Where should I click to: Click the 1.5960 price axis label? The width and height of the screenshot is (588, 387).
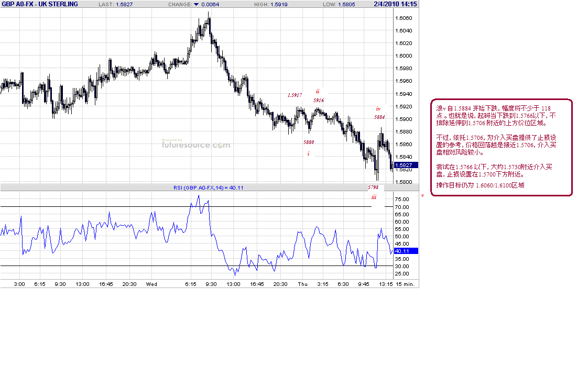click(404, 81)
